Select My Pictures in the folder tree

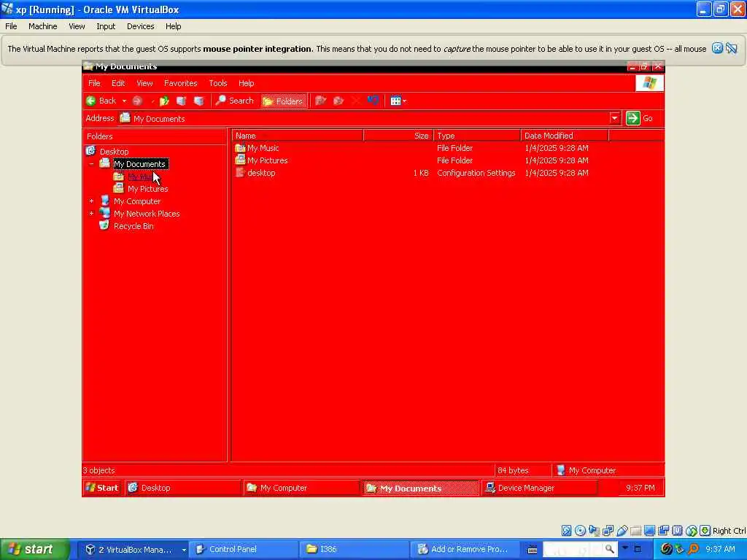(x=147, y=189)
